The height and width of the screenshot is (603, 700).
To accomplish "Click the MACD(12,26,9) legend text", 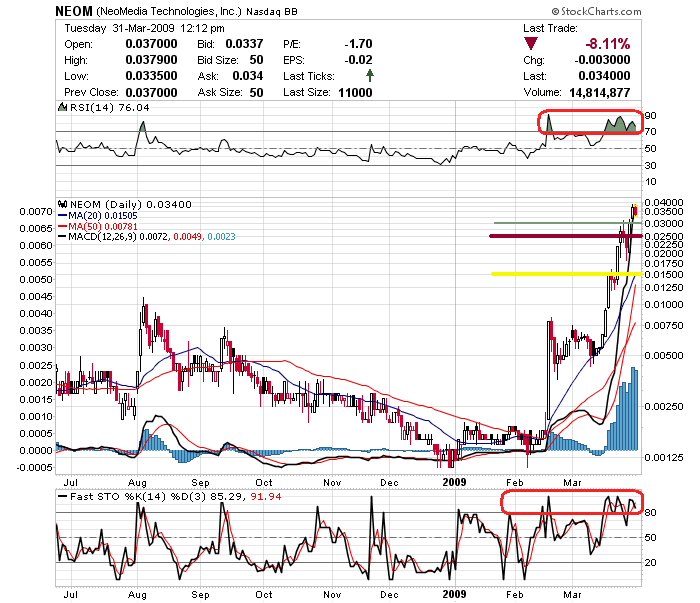I will click(102, 237).
